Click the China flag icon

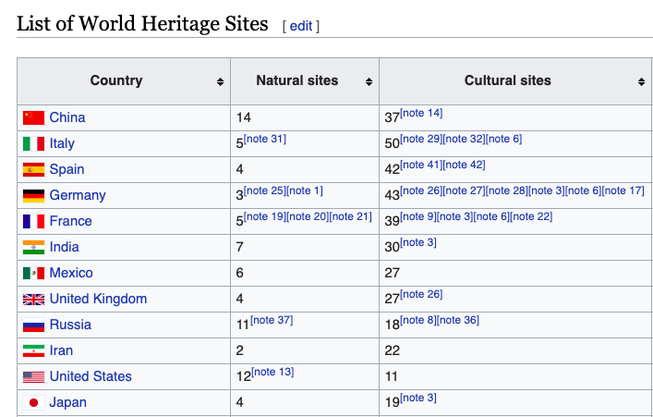[34, 118]
